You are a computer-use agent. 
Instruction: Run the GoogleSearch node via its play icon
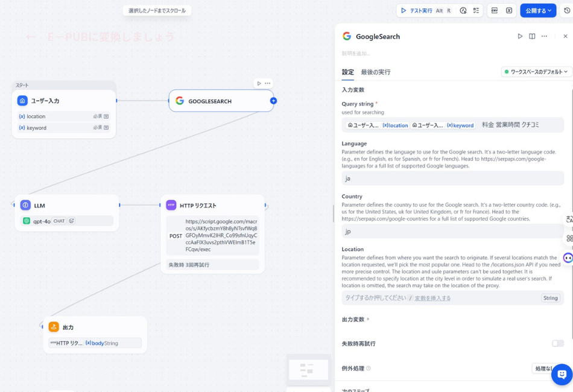520,36
